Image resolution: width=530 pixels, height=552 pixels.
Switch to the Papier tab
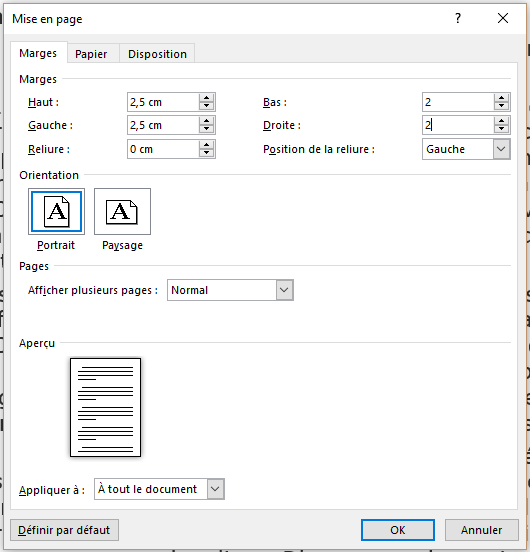(x=91, y=54)
